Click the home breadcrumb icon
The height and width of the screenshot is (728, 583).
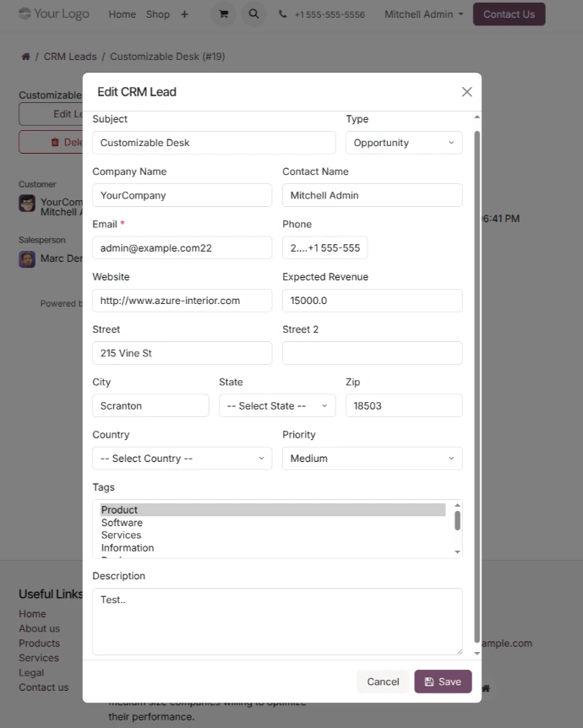pyautogui.click(x=25, y=57)
